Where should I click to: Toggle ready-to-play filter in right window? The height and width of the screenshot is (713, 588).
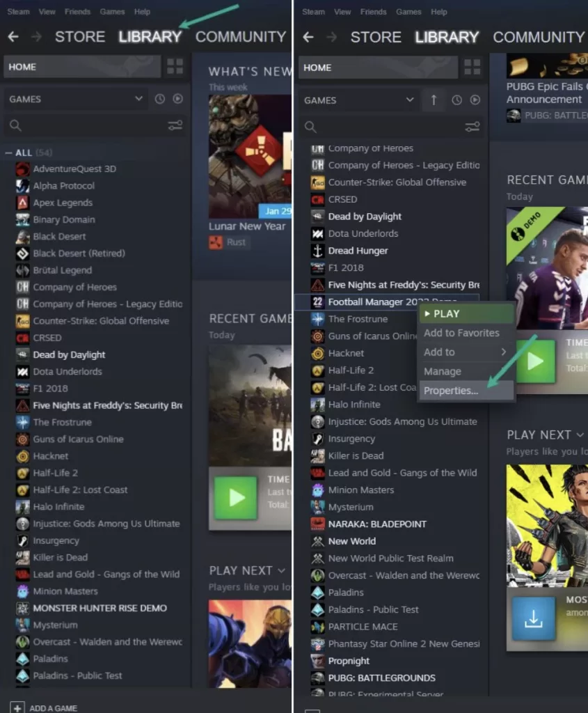click(x=475, y=100)
